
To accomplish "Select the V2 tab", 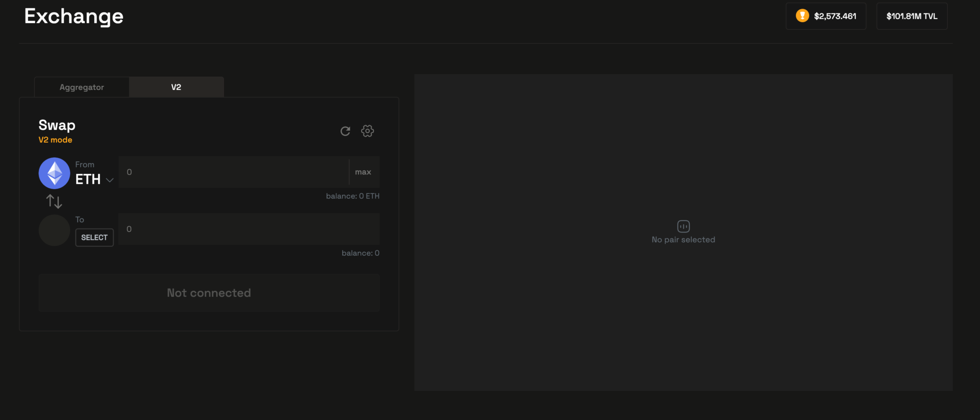I will point(176,87).
